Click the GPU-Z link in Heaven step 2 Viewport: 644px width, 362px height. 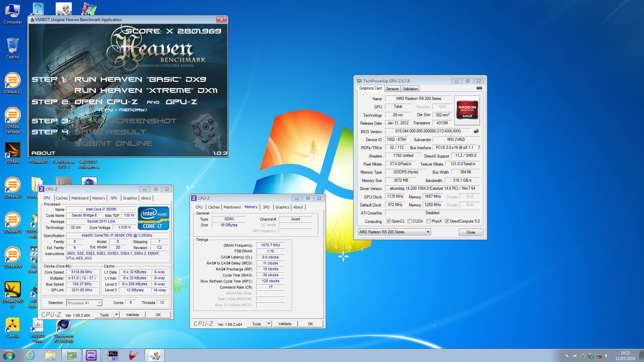181,102
